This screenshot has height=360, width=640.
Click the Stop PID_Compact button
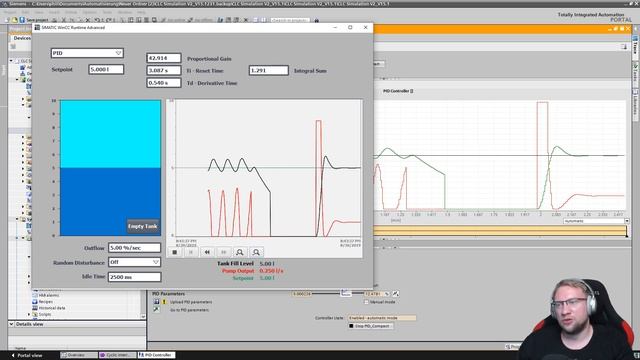click(371, 326)
